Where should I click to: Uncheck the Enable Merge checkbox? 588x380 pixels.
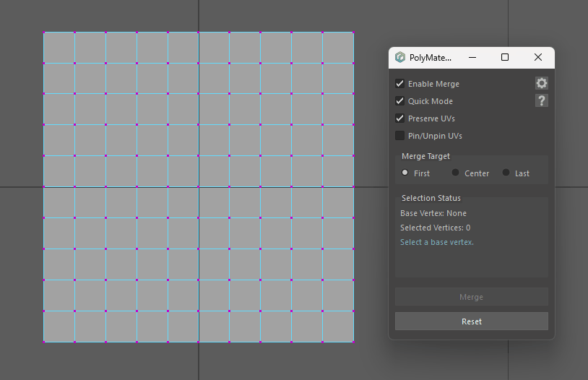[400, 84]
